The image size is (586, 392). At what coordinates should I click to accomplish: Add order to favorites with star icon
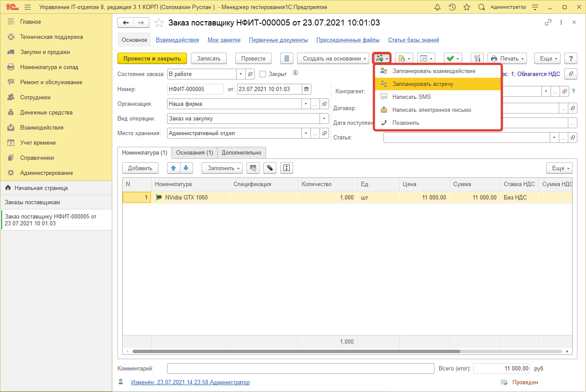(159, 23)
